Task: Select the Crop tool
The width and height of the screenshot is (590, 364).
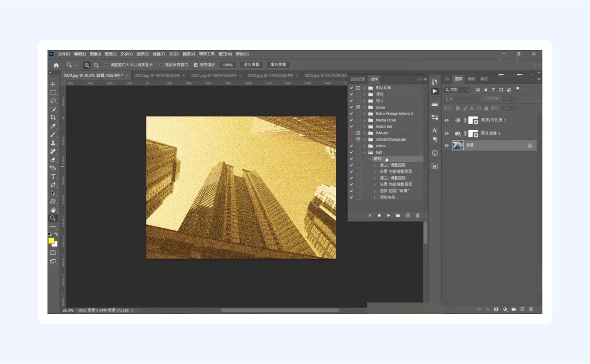Action: (x=53, y=118)
